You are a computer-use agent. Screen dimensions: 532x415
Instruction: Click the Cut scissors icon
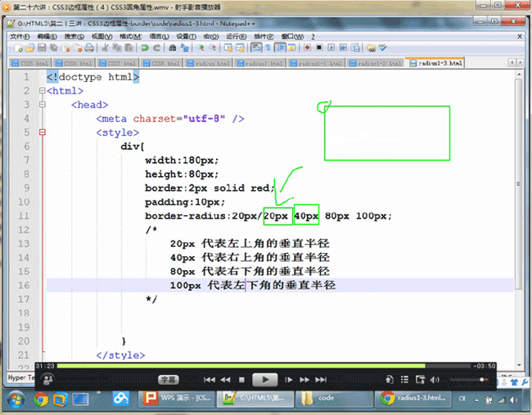click(x=106, y=47)
